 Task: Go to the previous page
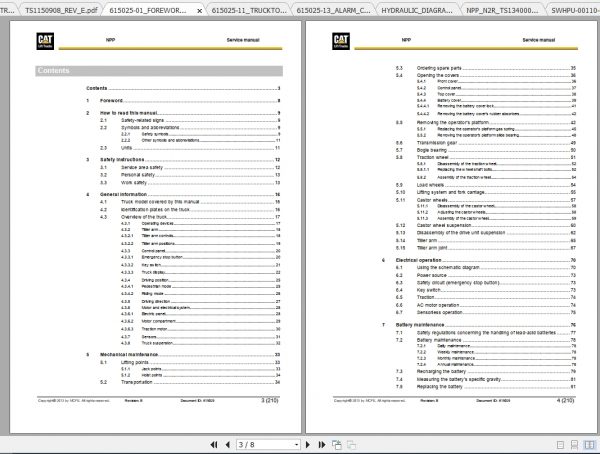pos(228,444)
